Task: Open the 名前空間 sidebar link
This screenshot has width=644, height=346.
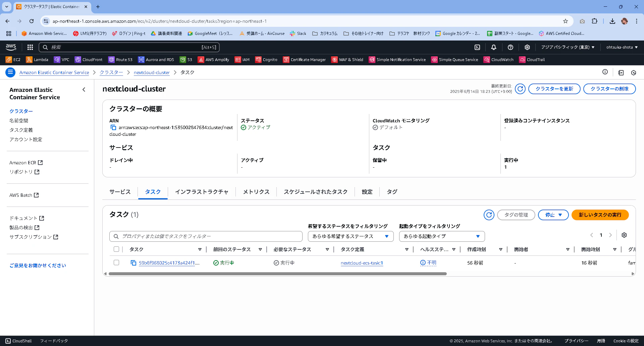Action: point(19,121)
